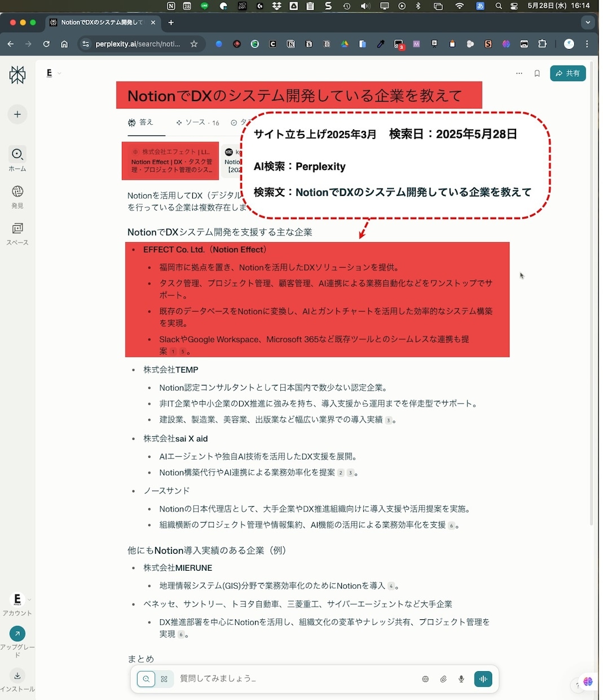This screenshot has height=700, width=603.
Task: Click the Perplexity logo in the sidebar
Action: tap(17, 75)
